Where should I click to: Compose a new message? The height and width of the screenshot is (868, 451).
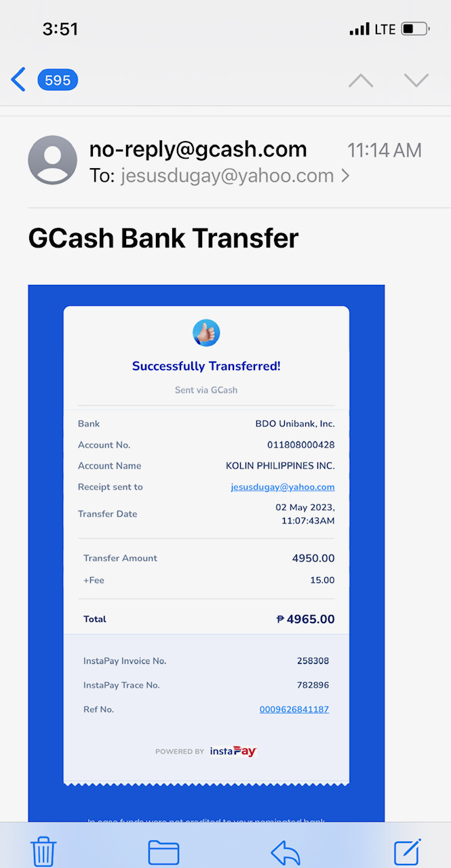coord(408,851)
